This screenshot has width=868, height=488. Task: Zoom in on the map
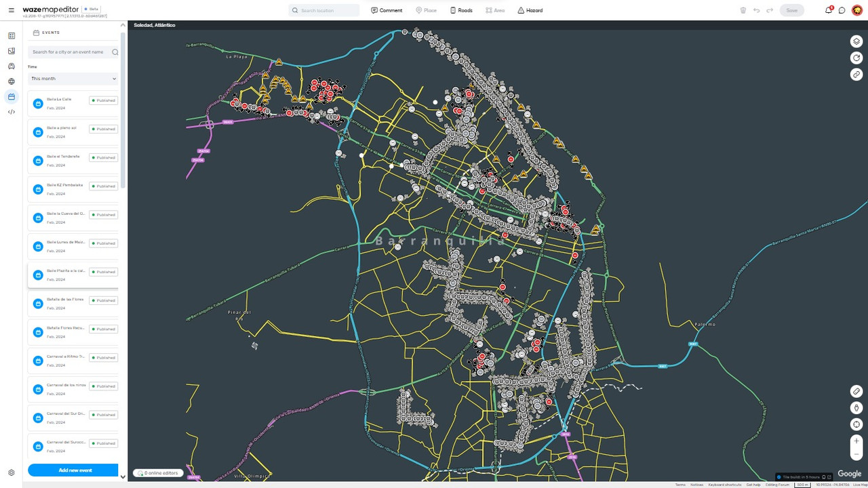(856, 441)
